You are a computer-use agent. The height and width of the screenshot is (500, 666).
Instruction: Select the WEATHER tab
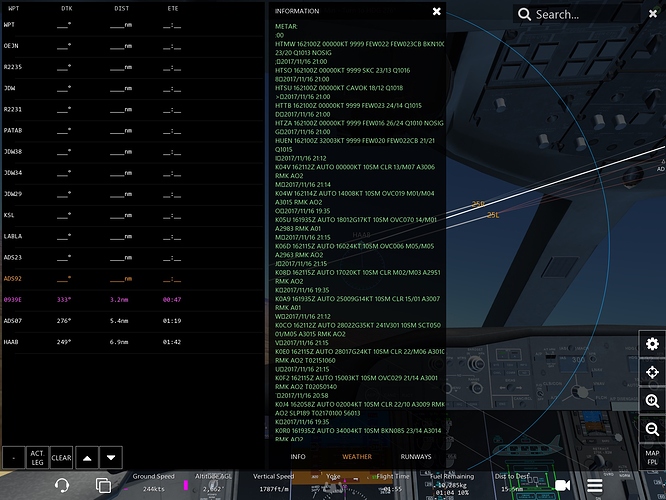(x=357, y=457)
